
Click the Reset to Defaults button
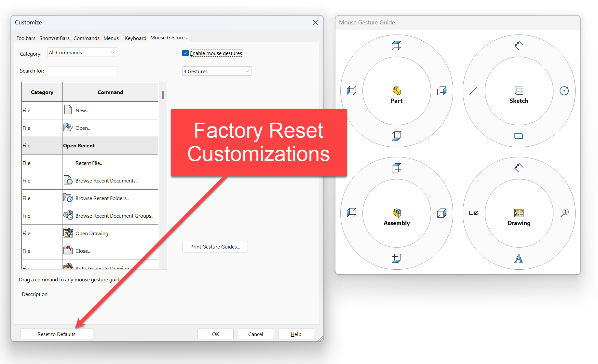coord(57,334)
